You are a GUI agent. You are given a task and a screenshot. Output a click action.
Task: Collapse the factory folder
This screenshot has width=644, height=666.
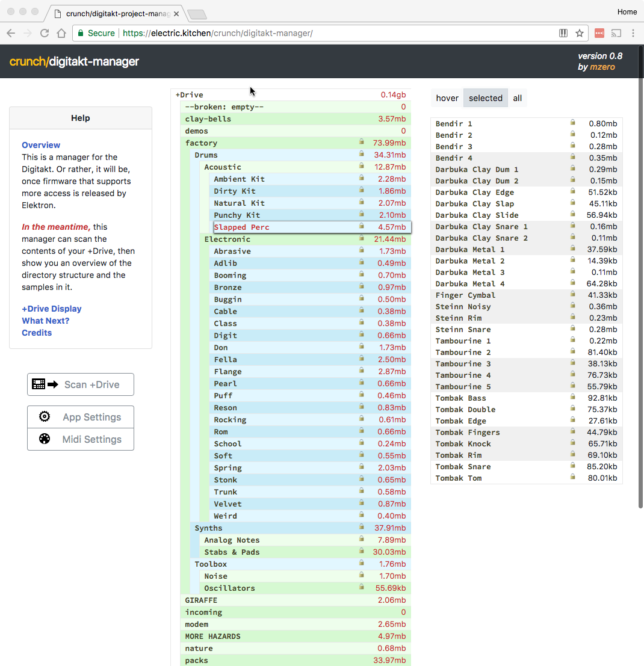[201, 143]
